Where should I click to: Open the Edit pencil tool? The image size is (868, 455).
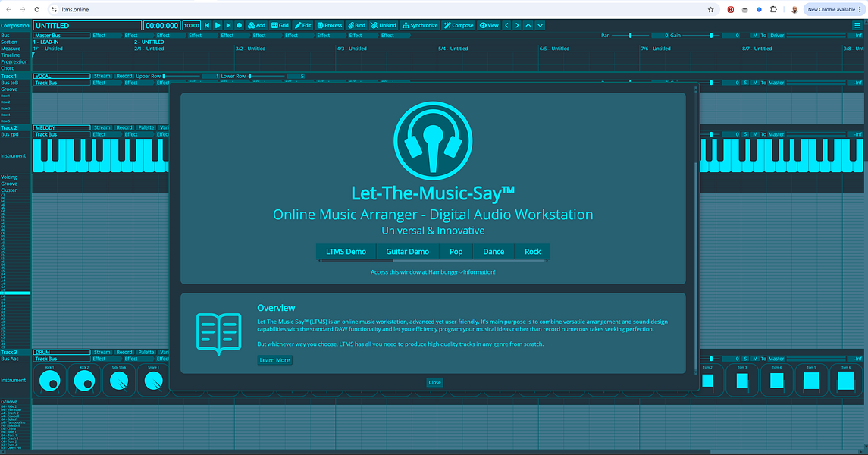point(302,26)
